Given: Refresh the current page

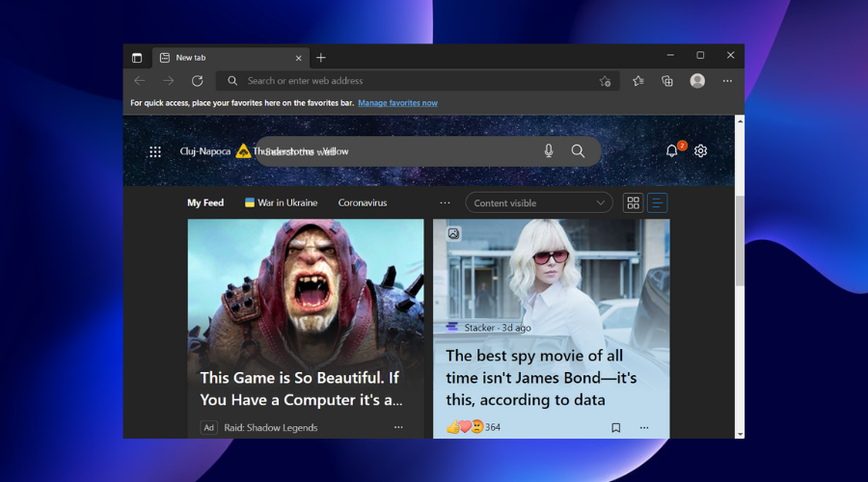Looking at the screenshot, I should (x=197, y=81).
